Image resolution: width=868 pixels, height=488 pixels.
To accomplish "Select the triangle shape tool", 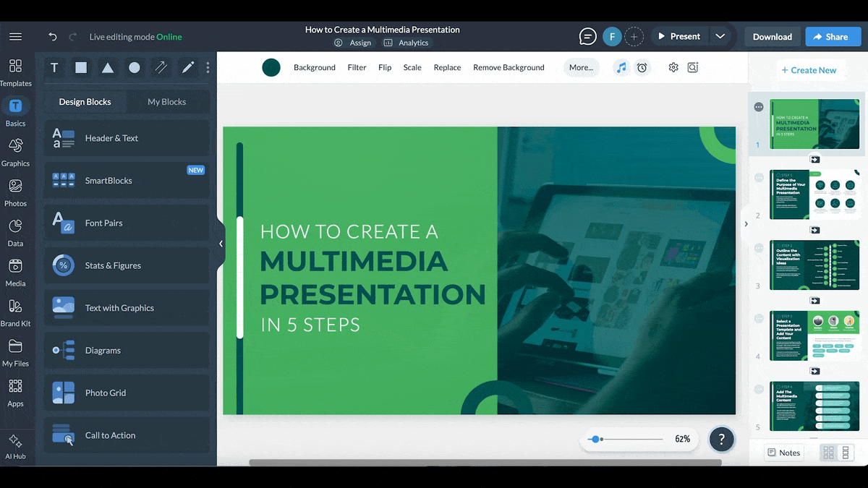I will pos(108,67).
